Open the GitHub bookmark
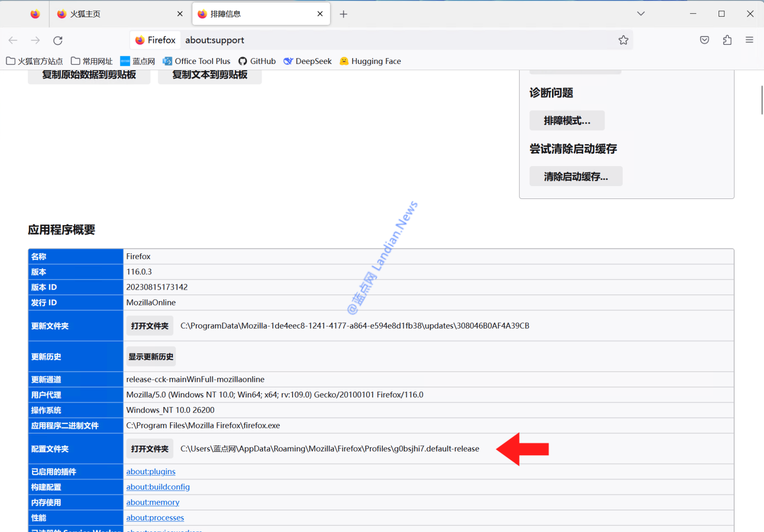Image resolution: width=764 pixels, height=532 pixels. [x=257, y=61]
